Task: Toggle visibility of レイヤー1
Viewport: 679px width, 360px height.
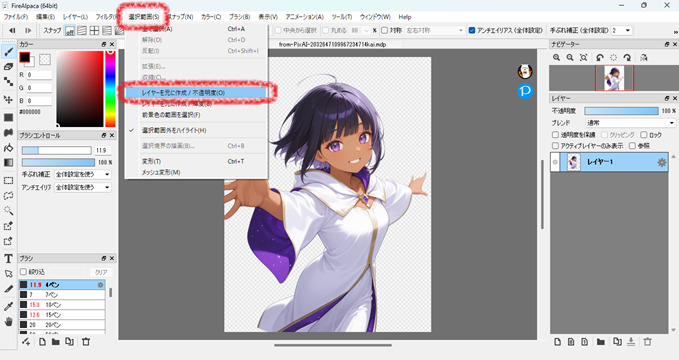Action: (x=555, y=162)
